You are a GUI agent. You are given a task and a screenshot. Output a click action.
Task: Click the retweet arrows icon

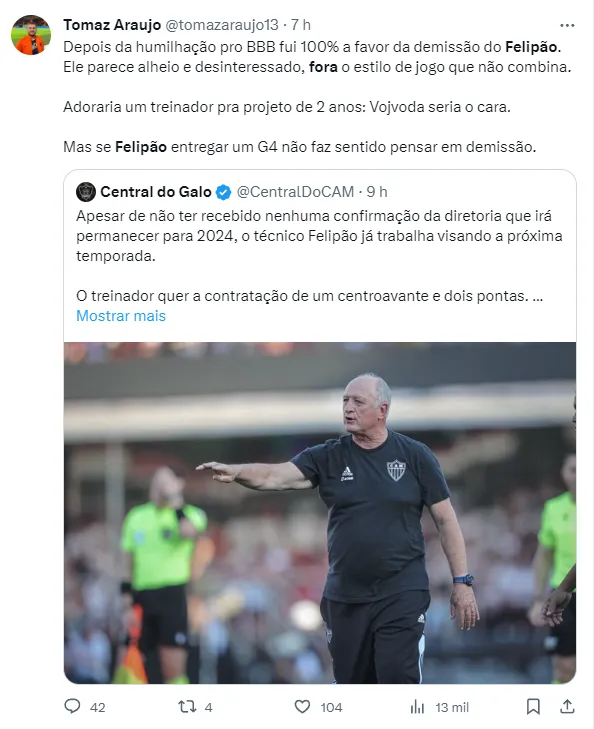click(187, 707)
